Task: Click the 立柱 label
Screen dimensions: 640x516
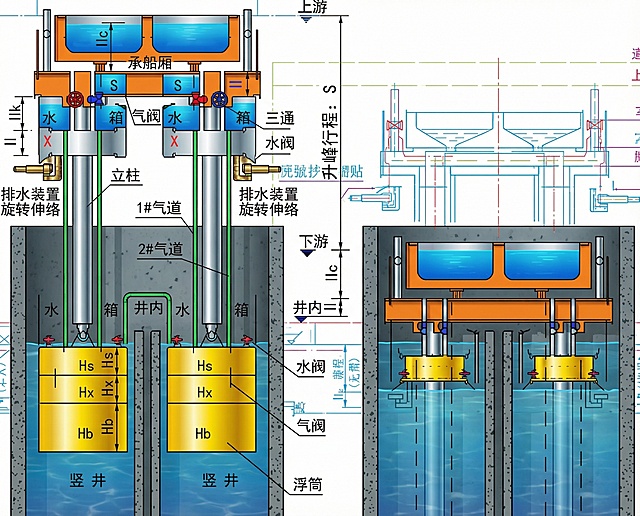Action: [126, 176]
